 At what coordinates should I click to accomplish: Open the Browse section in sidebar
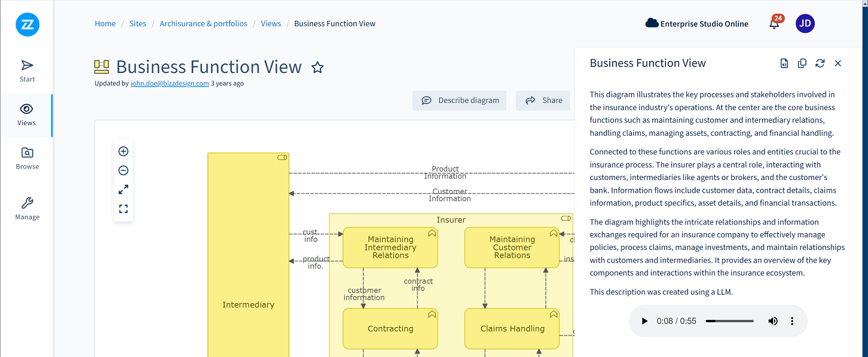[x=27, y=158]
